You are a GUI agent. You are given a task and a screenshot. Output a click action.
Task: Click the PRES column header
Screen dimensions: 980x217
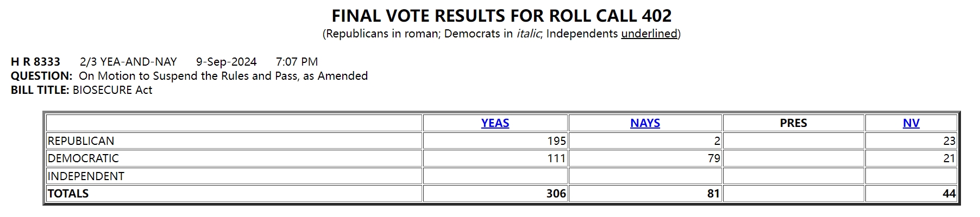(793, 123)
